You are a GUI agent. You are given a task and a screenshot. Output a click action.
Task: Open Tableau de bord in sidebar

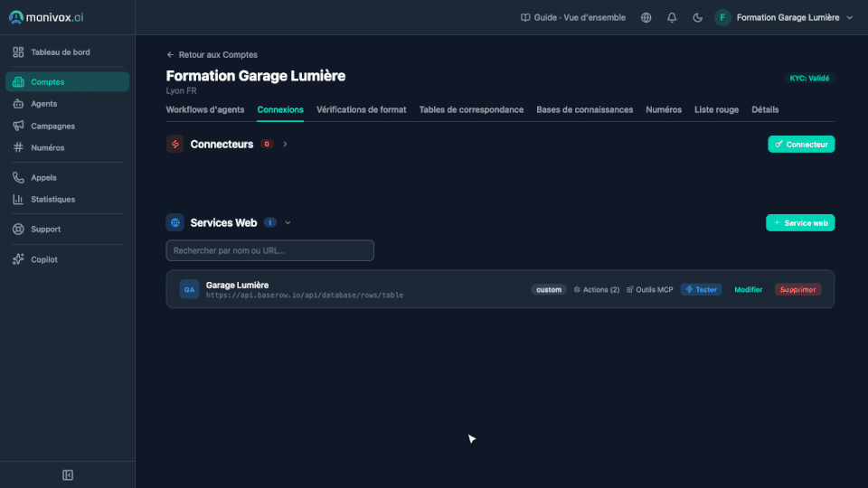[x=67, y=52]
